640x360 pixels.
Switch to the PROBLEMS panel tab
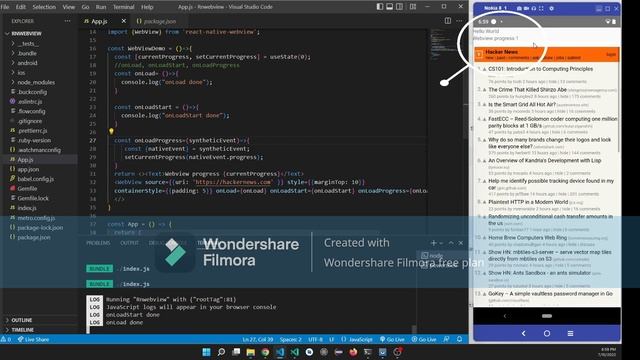pyautogui.click(x=98, y=243)
